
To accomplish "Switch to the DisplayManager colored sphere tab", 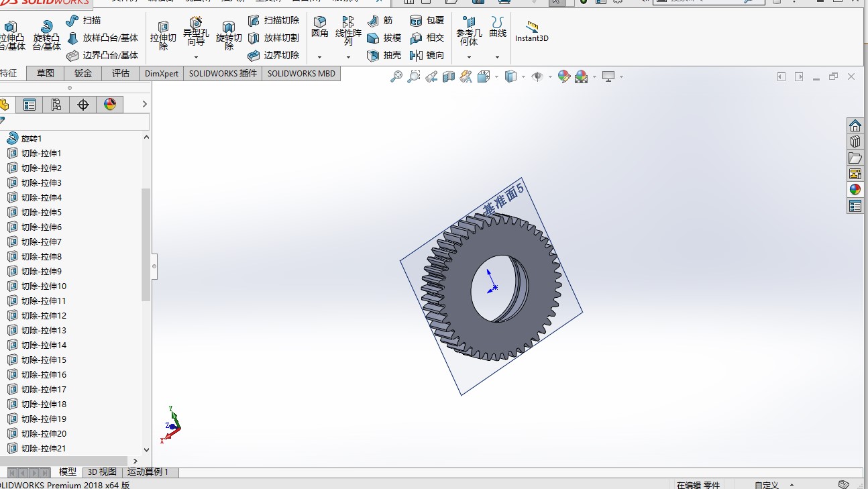I will 109,104.
